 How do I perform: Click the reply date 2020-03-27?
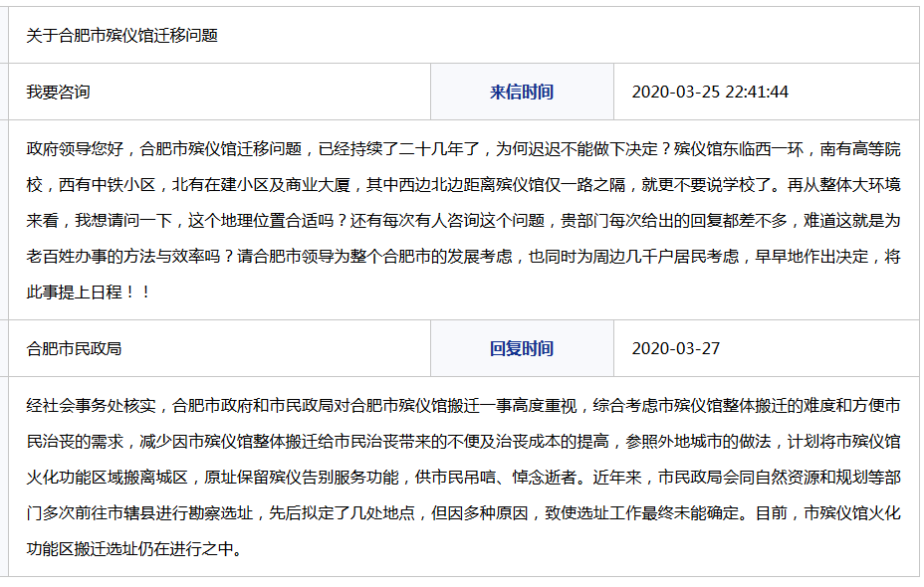tap(676, 348)
